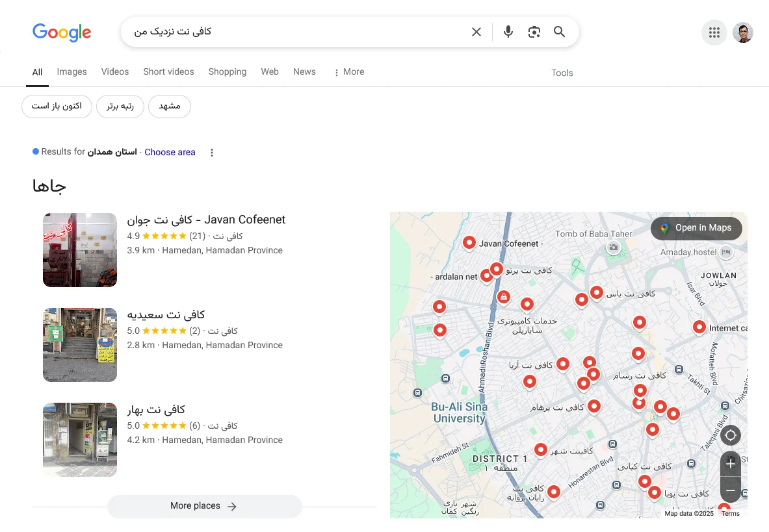The height and width of the screenshot is (532, 769).
Task: Click the کافی نت رسام map label
Action: [x=640, y=375]
